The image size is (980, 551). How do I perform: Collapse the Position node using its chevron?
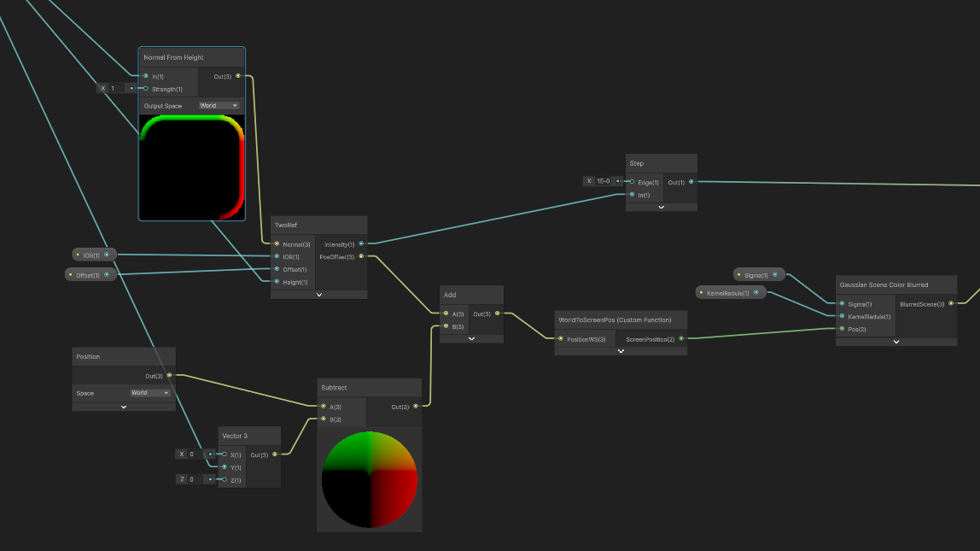[x=124, y=407]
